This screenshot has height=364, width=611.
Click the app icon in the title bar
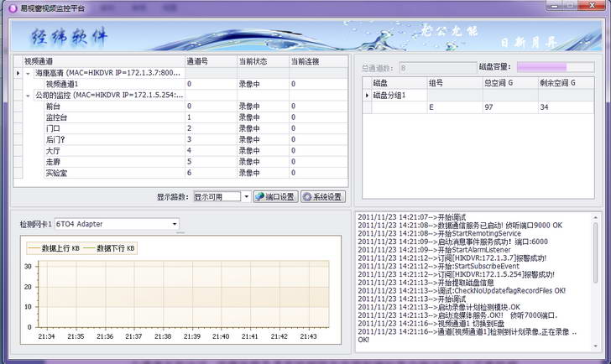point(12,8)
